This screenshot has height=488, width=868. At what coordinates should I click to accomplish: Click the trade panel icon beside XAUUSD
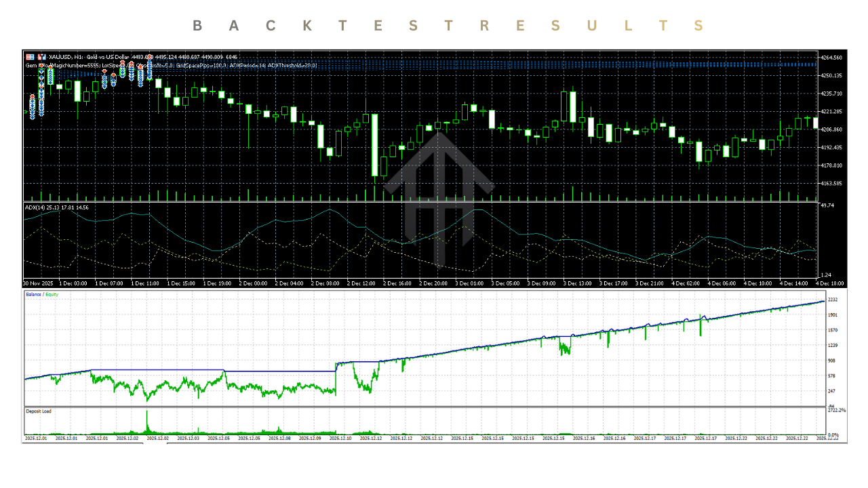click(x=41, y=57)
